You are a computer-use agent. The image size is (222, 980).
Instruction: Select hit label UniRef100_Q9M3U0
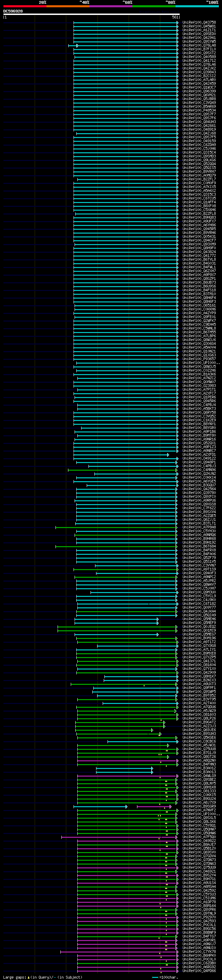tap(199, 592)
